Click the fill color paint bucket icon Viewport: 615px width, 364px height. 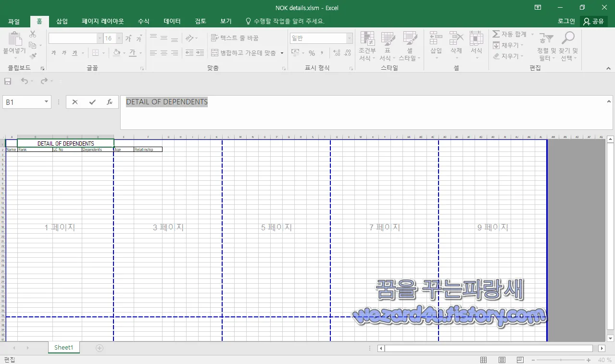click(116, 53)
